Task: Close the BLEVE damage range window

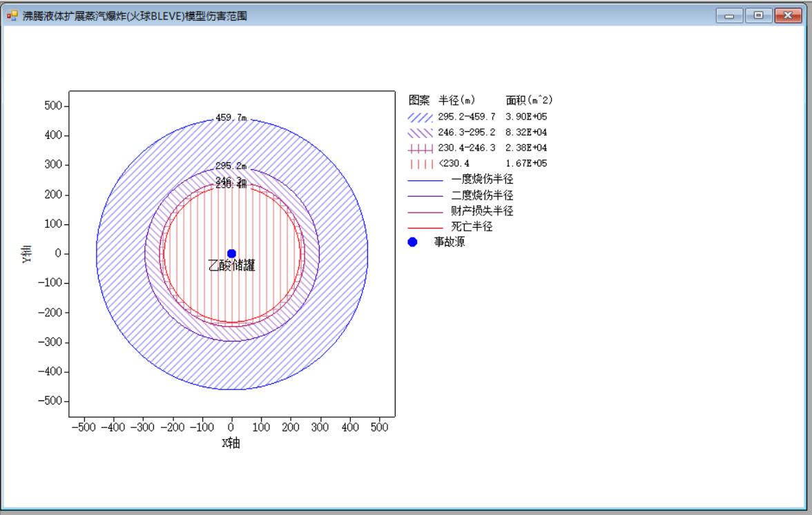Action: pos(788,15)
